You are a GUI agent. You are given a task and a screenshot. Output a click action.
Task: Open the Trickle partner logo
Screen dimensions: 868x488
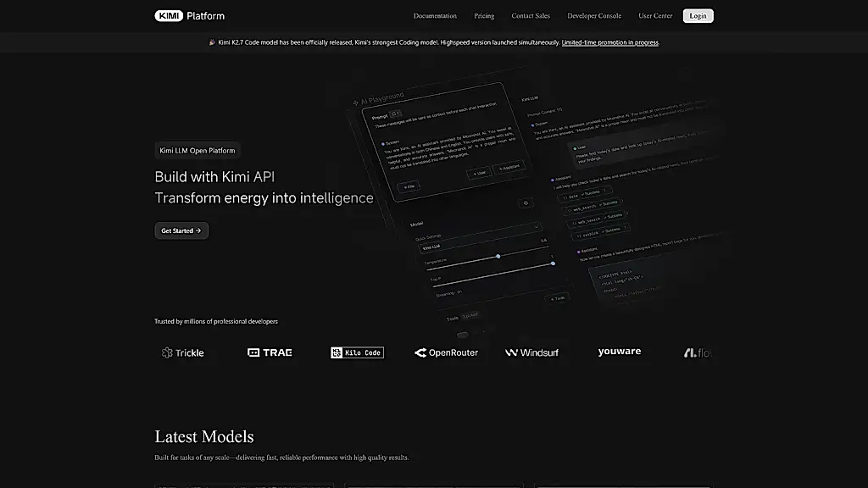[x=183, y=352]
